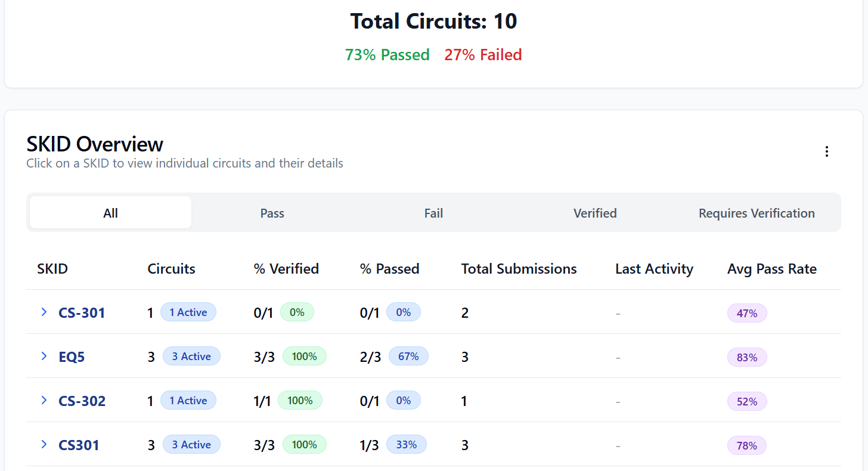868x471 pixels.
Task: Switch to the All tab
Action: [x=110, y=213]
